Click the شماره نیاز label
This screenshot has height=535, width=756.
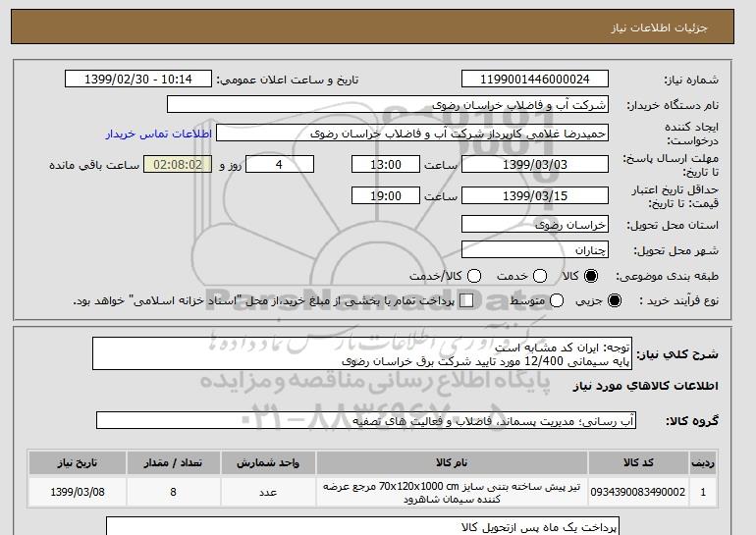click(x=691, y=80)
